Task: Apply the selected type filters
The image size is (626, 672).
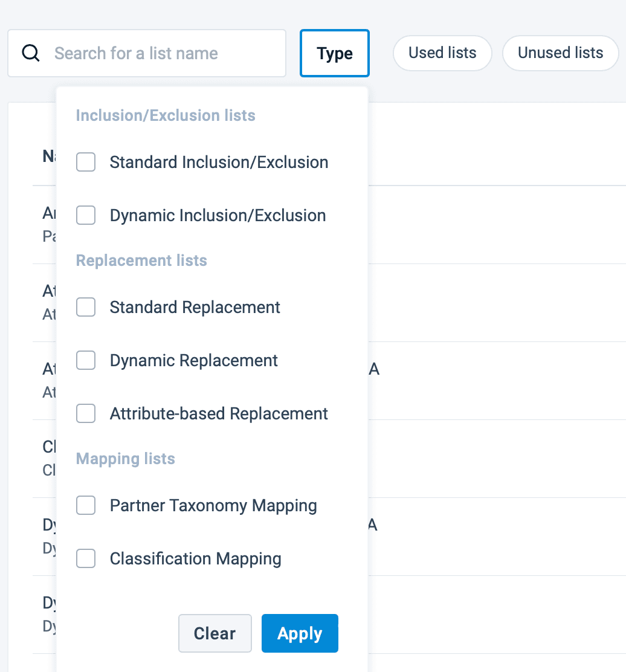Action: click(x=300, y=633)
